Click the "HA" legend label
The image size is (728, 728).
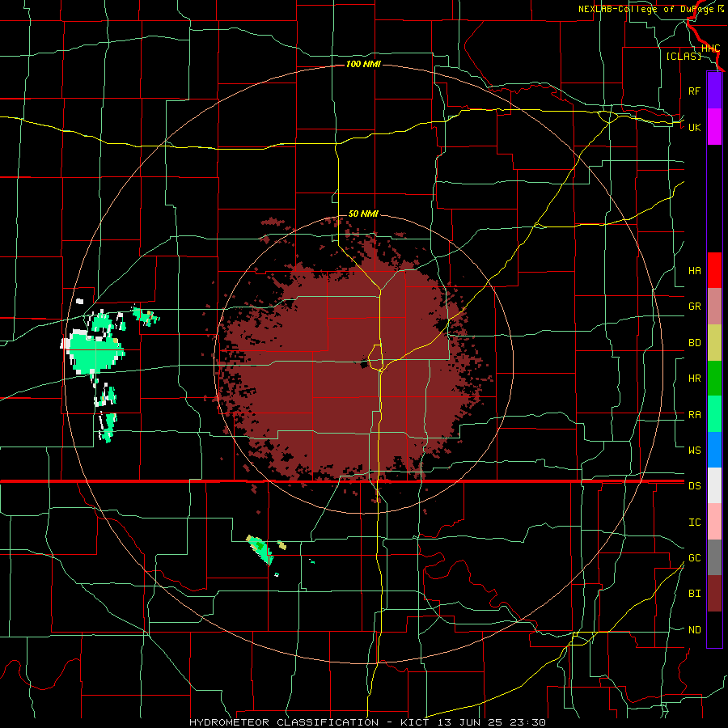coord(694,270)
